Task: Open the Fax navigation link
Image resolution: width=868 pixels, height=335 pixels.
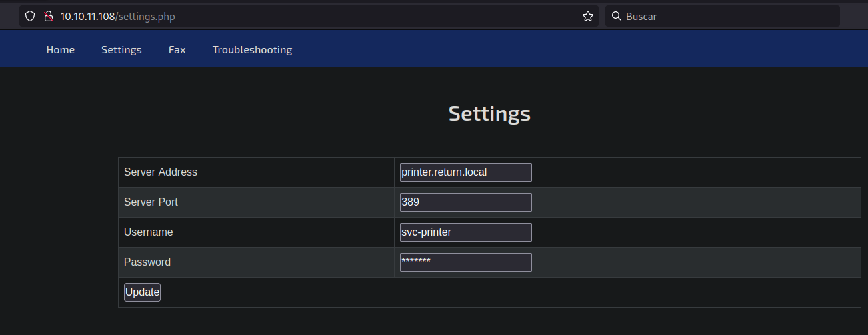Action: click(x=177, y=50)
